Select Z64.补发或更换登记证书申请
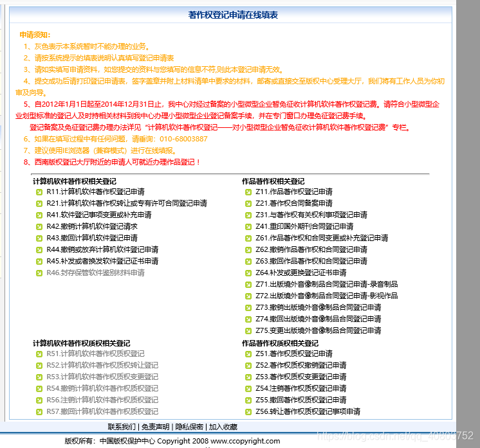 301,273
